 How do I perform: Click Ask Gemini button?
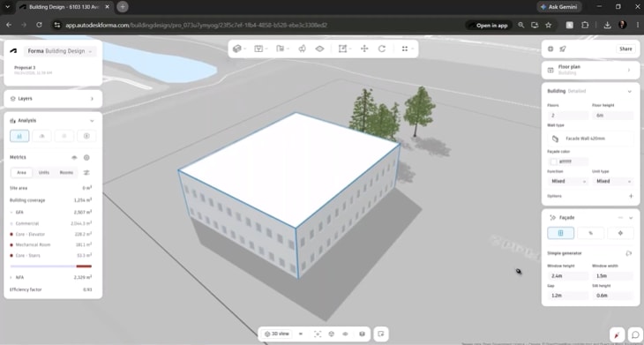558,7
